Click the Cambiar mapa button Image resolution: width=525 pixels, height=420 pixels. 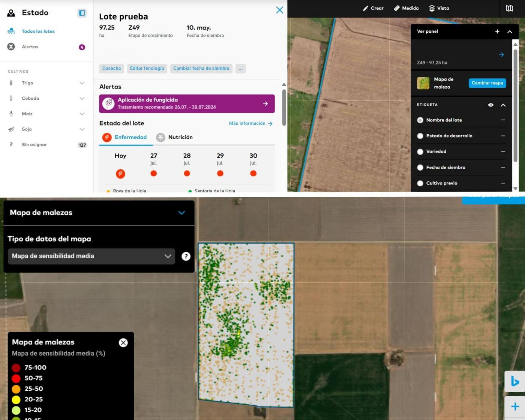point(487,83)
